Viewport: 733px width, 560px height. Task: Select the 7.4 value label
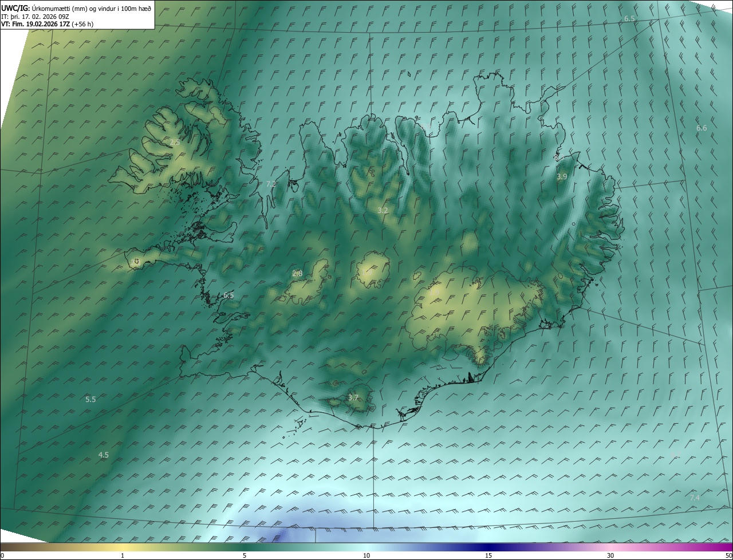click(695, 498)
